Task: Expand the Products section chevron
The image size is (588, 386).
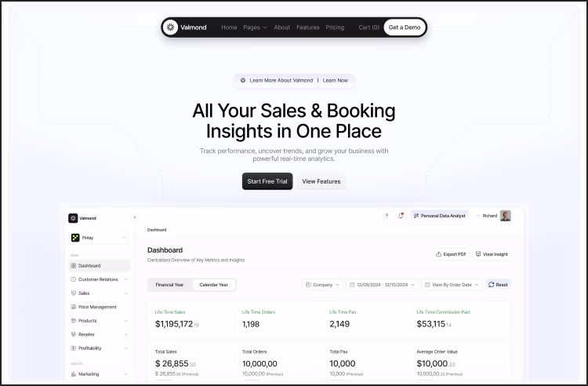Action: (126, 321)
